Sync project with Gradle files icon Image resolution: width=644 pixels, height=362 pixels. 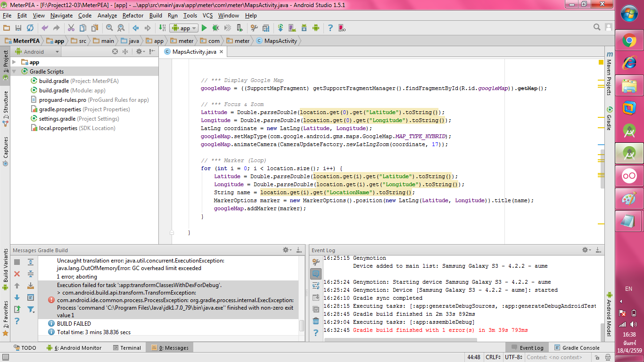tap(280, 28)
